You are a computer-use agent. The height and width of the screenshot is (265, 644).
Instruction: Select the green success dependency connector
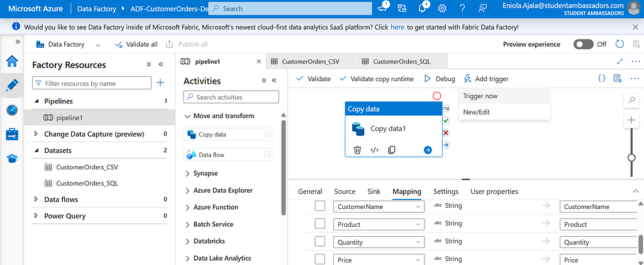pyautogui.click(x=446, y=121)
